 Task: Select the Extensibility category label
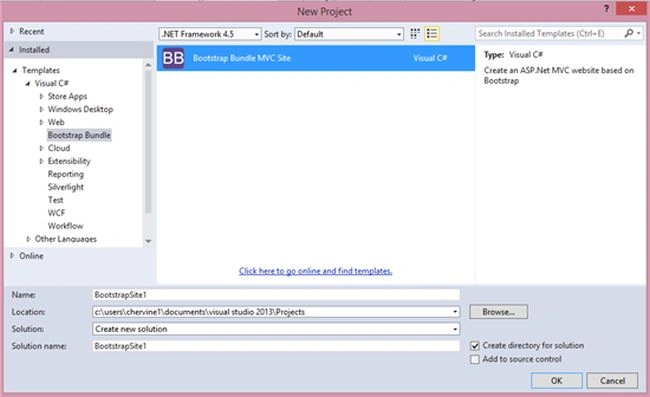(69, 161)
